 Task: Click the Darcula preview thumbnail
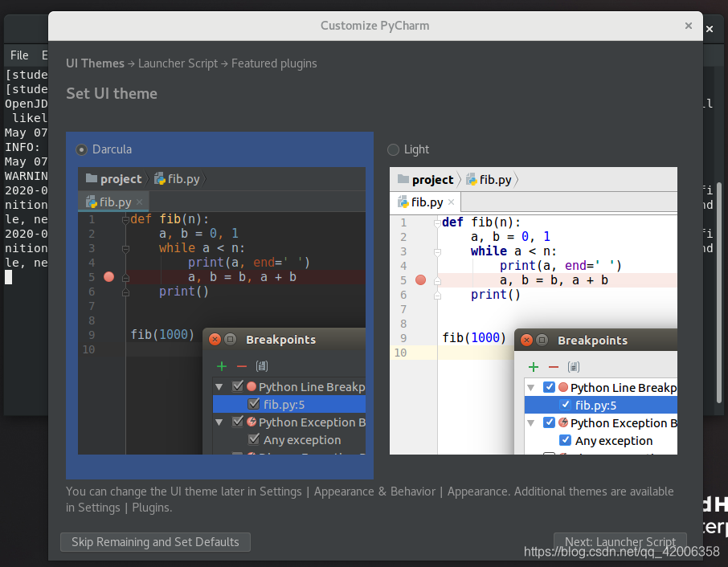(x=222, y=311)
